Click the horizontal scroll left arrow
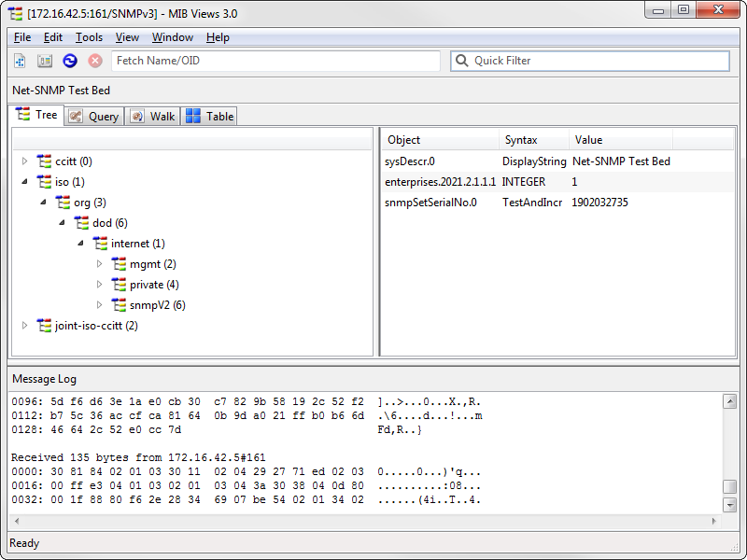The width and height of the screenshot is (747, 560). [x=17, y=521]
